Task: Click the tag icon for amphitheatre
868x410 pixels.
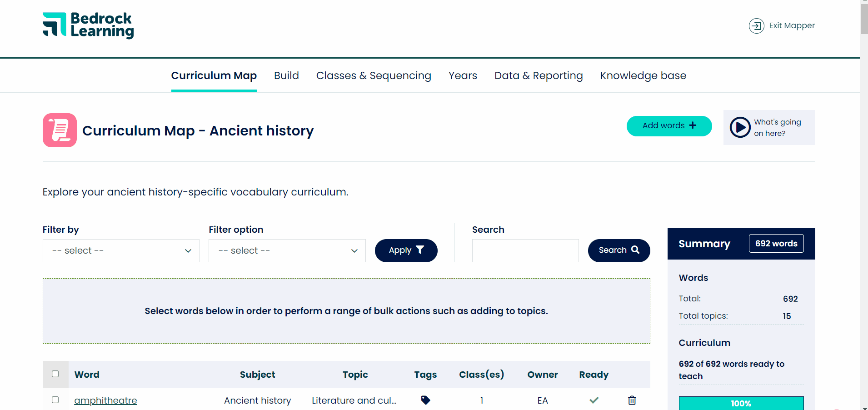Action: coord(425,400)
